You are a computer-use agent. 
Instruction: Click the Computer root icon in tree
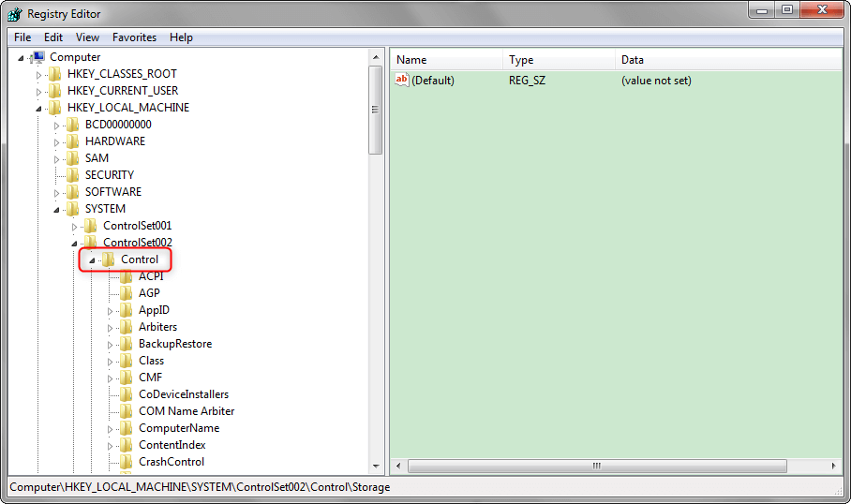[38, 57]
